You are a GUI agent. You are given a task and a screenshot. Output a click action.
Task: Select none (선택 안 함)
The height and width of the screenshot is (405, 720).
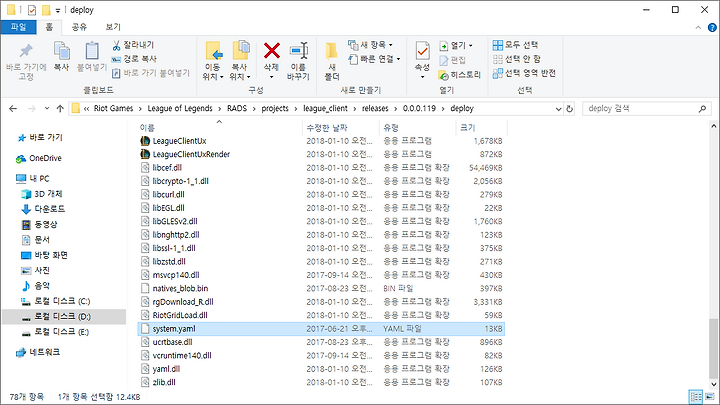(517, 59)
